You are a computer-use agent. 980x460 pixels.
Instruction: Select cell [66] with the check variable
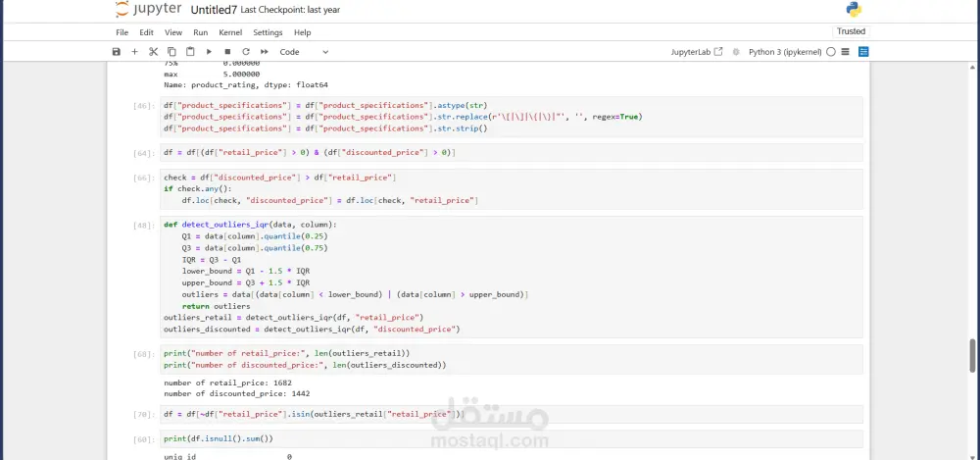coord(512,189)
